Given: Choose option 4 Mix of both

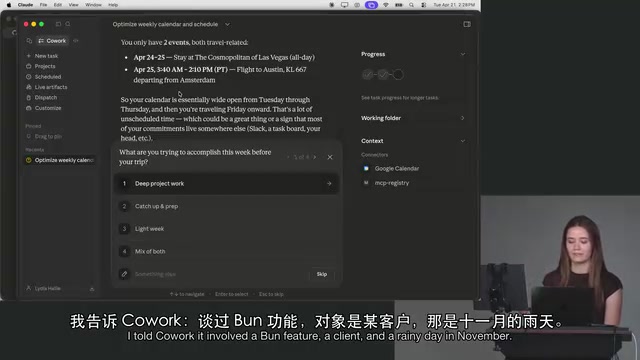Looking at the screenshot, I should pos(227,251).
